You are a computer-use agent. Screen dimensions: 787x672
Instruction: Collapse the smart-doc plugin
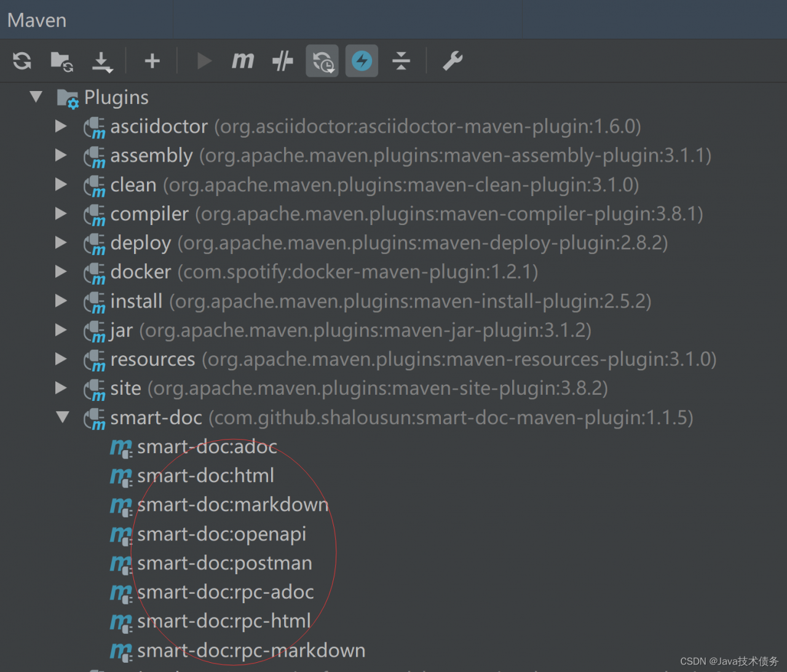62,417
